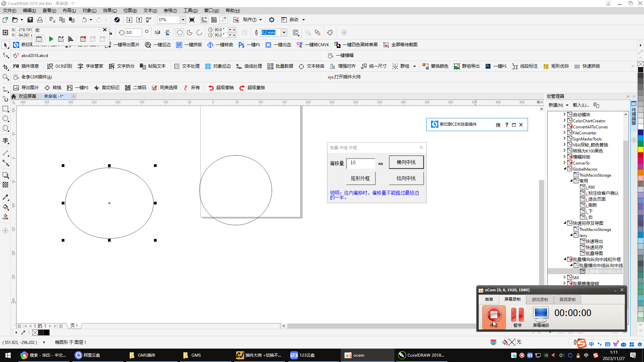Run macro with green play icon
This screenshot has height=362, width=644.
[51, 39]
